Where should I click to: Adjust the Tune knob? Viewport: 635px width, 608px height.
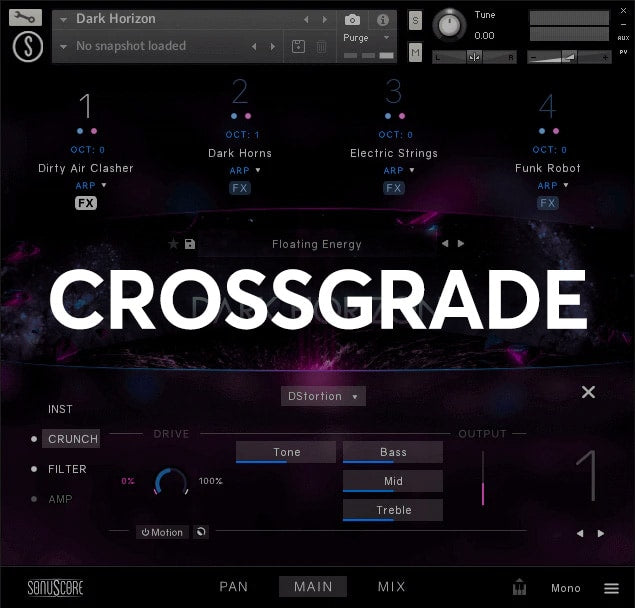point(449,25)
